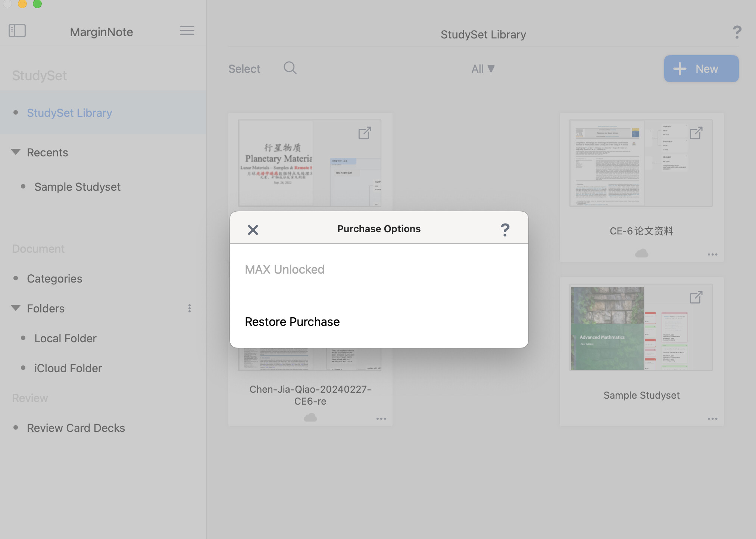
Task: Open the All filter dropdown
Action: click(483, 69)
